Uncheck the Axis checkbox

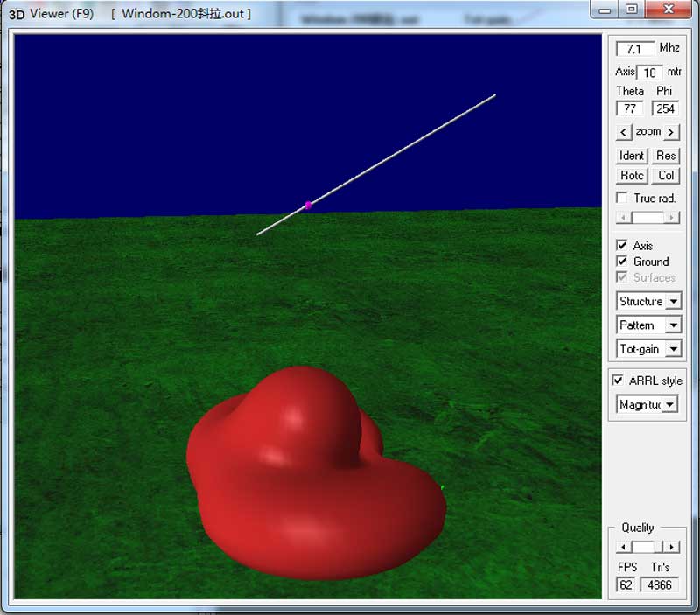click(x=621, y=245)
